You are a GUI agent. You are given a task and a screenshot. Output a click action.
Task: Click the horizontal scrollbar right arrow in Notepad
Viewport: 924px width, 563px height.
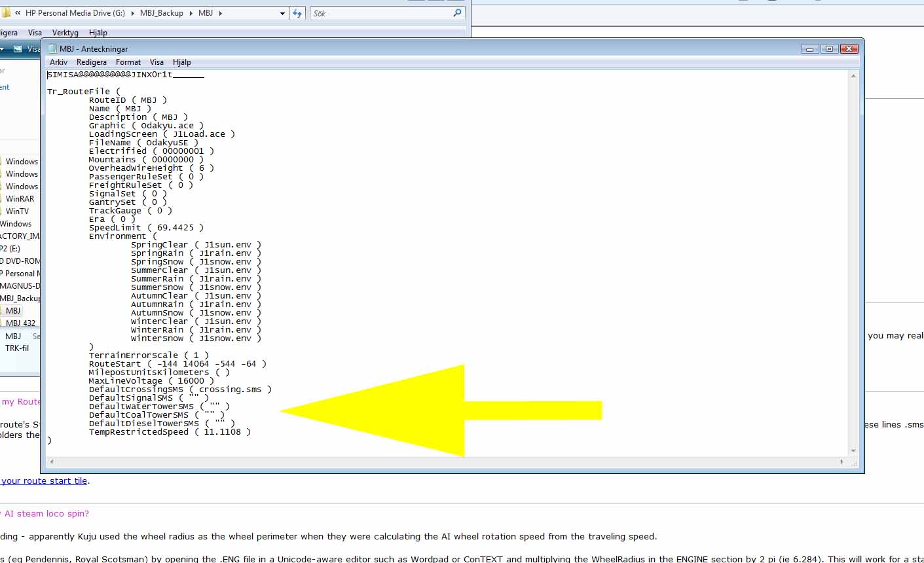pyautogui.click(x=841, y=462)
